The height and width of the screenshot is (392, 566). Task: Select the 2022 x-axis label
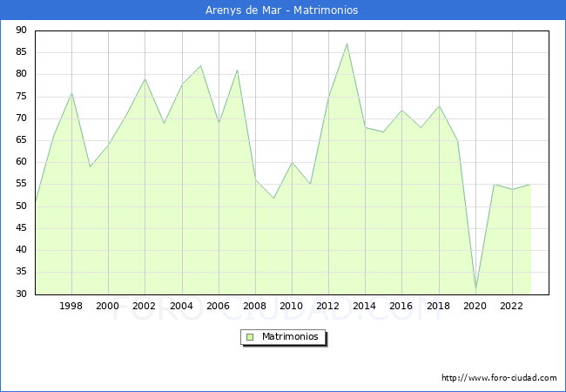point(512,306)
